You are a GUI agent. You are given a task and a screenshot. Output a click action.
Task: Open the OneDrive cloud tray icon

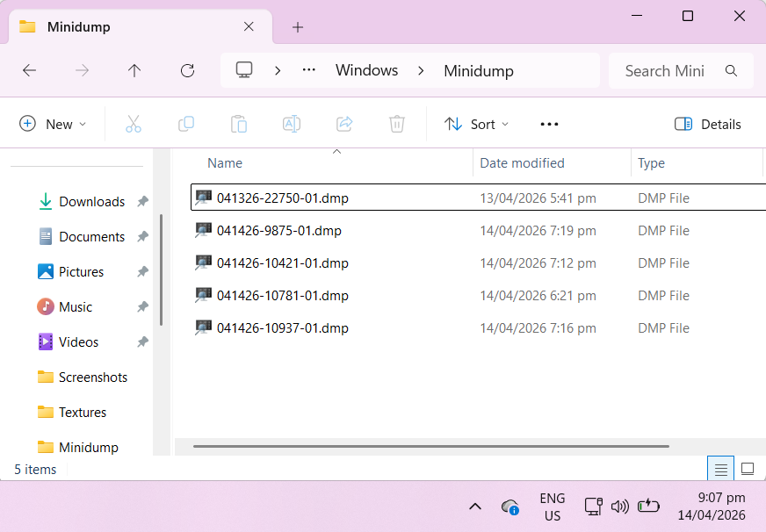pyautogui.click(x=510, y=507)
